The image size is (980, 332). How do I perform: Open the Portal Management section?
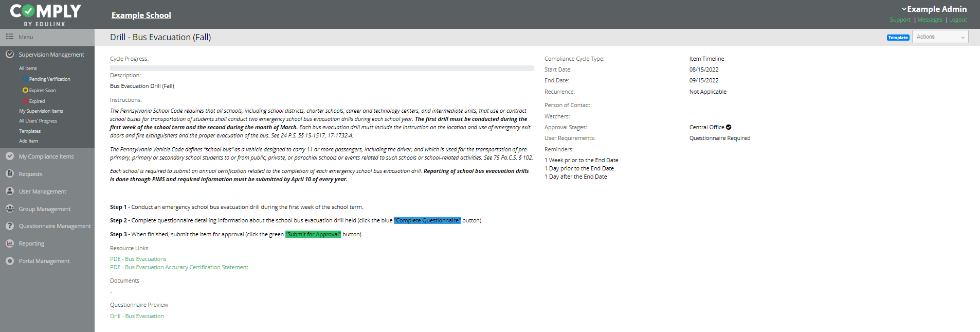click(x=44, y=261)
